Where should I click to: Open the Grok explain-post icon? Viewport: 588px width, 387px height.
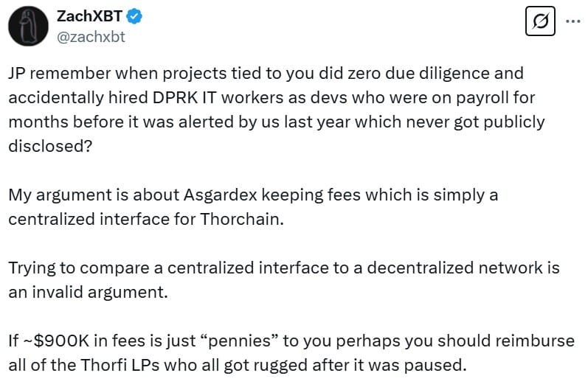click(x=539, y=23)
